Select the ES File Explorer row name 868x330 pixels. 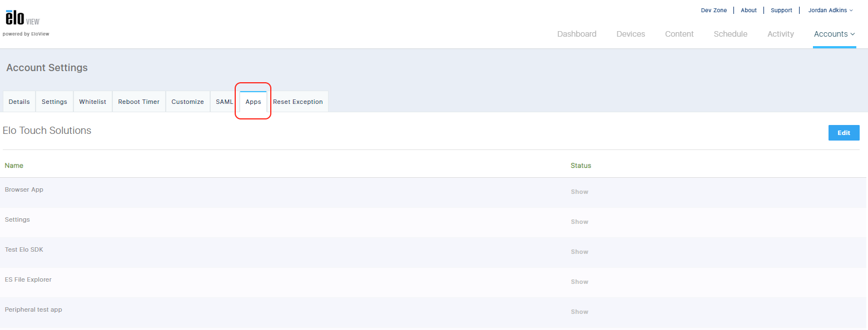28,279
